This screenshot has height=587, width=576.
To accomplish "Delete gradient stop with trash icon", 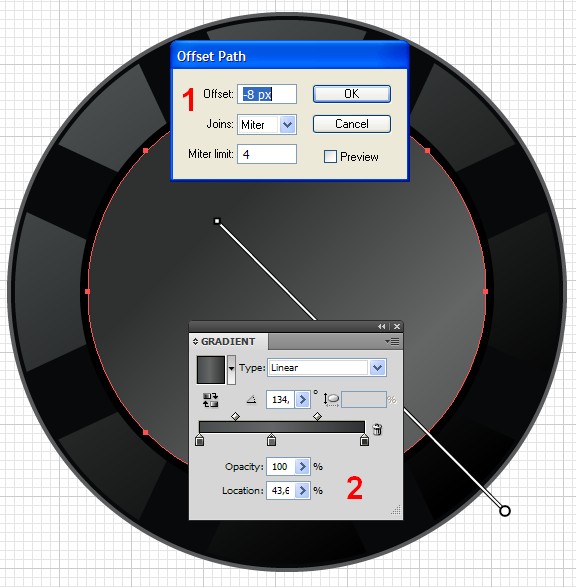I will tap(377, 429).
